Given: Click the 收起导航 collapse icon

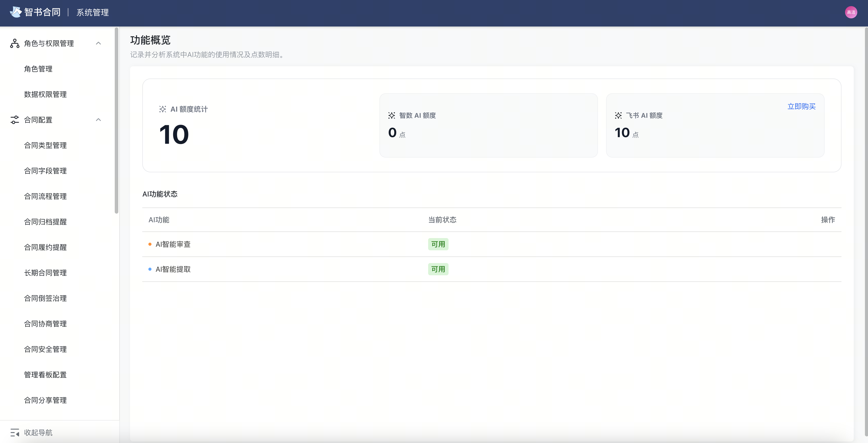Looking at the screenshot, I should pos(15,433).
